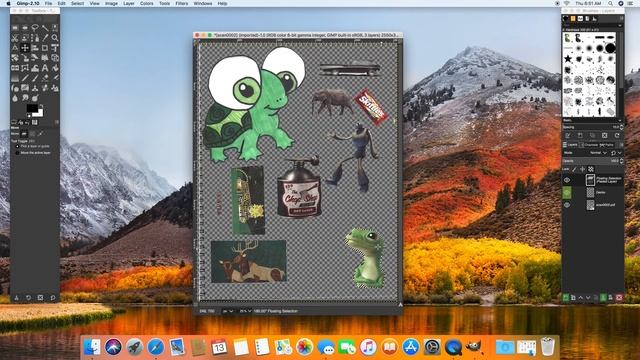The height and width of the screenshot is (360, 640).
Task: Select the Color Picker tool
Action: tap(45, 38)
